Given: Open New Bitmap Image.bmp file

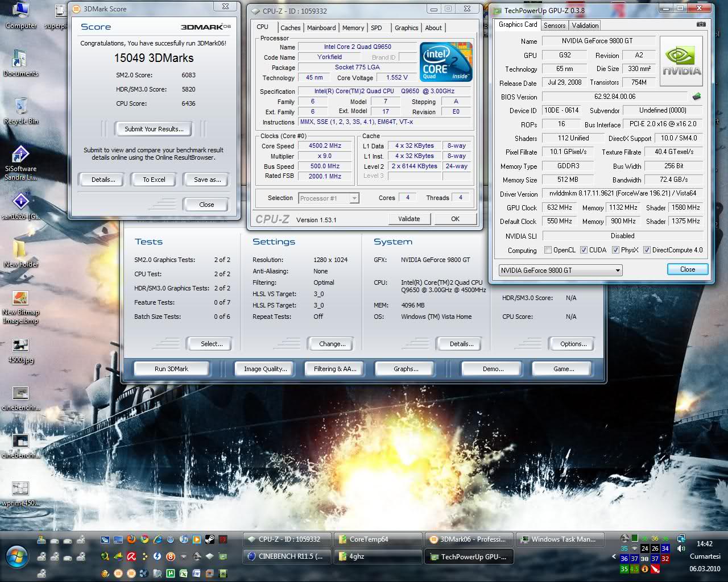Looking at the screenshot, I should pos(20,307).
